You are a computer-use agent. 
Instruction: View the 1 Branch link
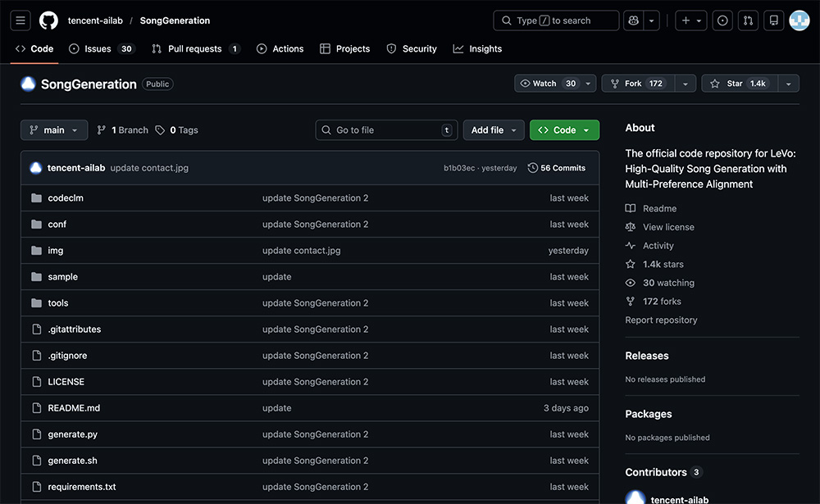(x=123, y=130)
